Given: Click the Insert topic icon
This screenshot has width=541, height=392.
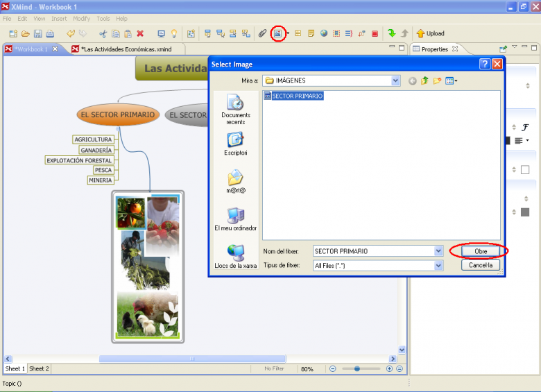Looking at the screenshot, I should coord(207,33).
